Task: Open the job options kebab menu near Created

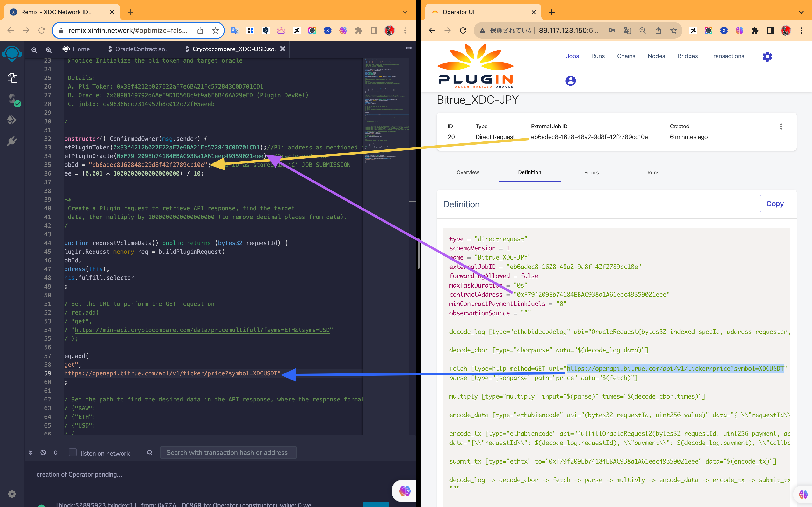Action: coord(781,127)
